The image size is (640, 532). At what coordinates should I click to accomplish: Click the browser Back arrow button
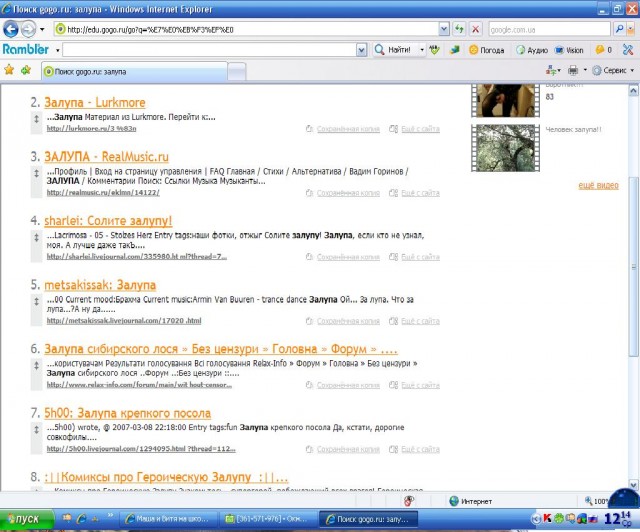[x=11, y=29]
